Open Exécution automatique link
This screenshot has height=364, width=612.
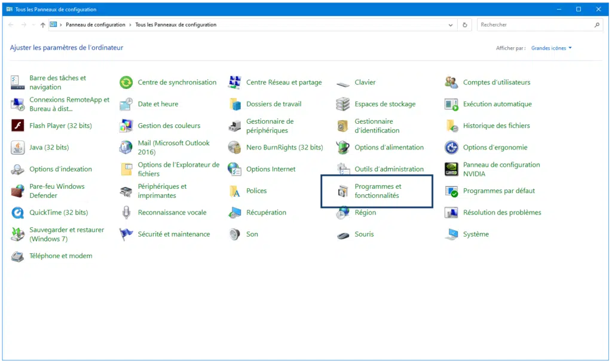click(x=497, y=104)
